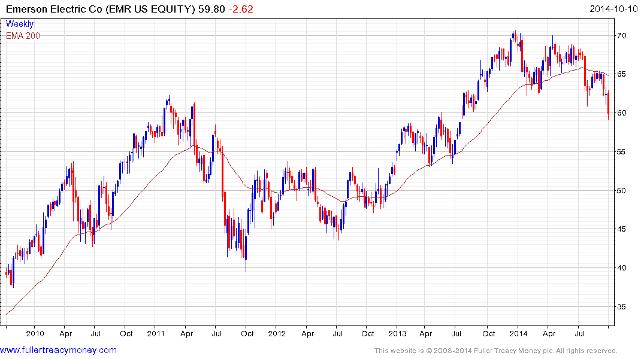The image size is (644, 359).
Task: Select the -2.62 price change value
Action: coord(241,9)
